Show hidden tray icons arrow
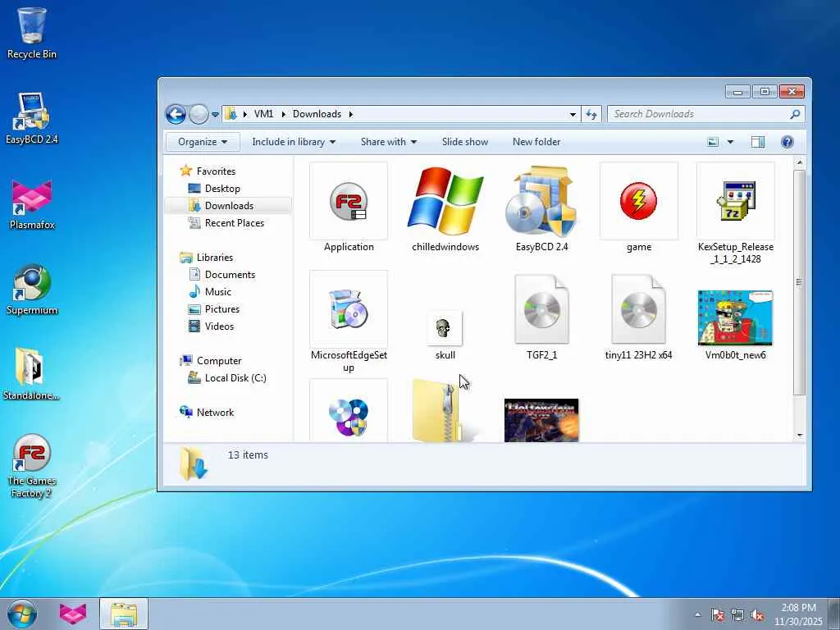840x630 pixels. click(x=697, y=615)
